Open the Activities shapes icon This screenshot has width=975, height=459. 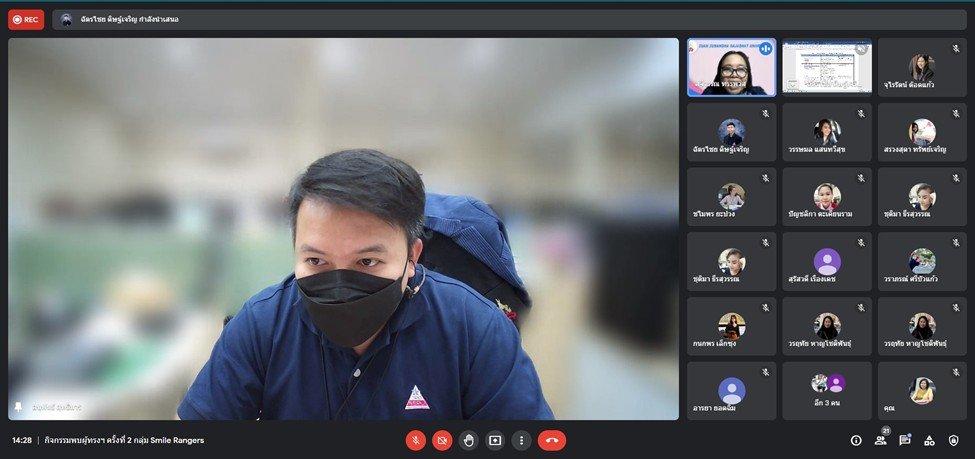click(x=929, y=440)
